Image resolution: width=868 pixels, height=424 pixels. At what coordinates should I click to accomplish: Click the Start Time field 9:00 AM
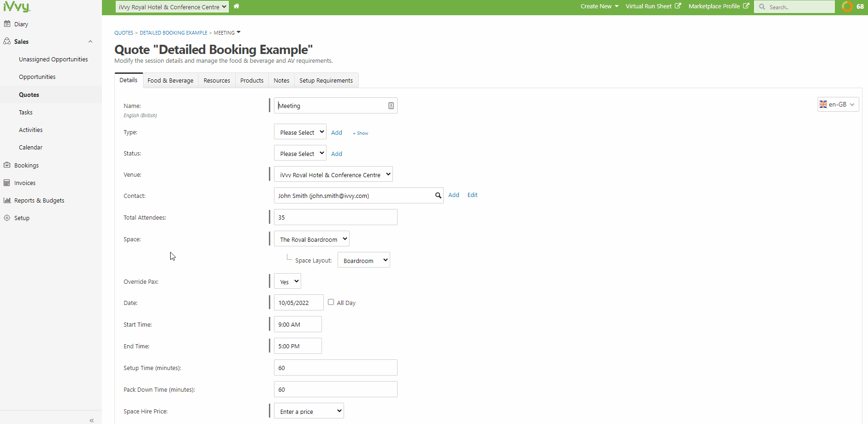point(298,324)
